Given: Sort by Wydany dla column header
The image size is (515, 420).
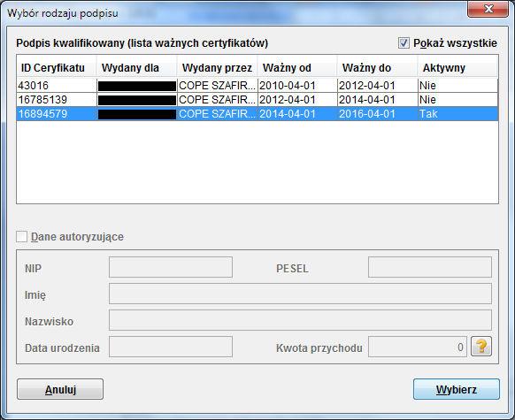Looking at the screenshot, I should click(x=136, y=68).
